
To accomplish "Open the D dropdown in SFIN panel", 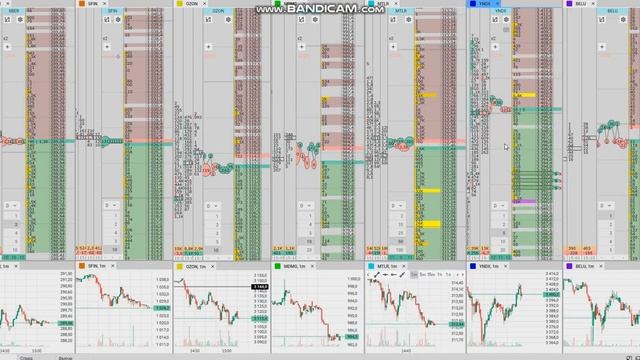I will pyautogui.click(x=111, y=205).
